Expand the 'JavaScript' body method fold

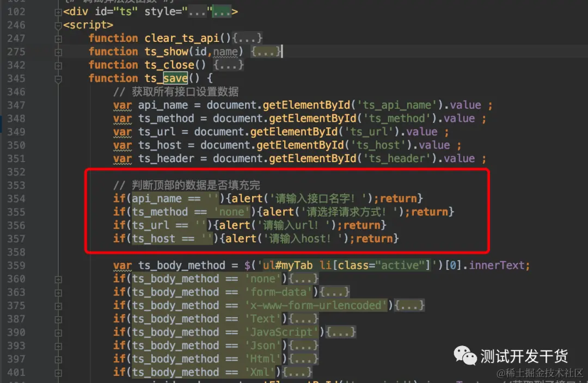click(58, 333)
